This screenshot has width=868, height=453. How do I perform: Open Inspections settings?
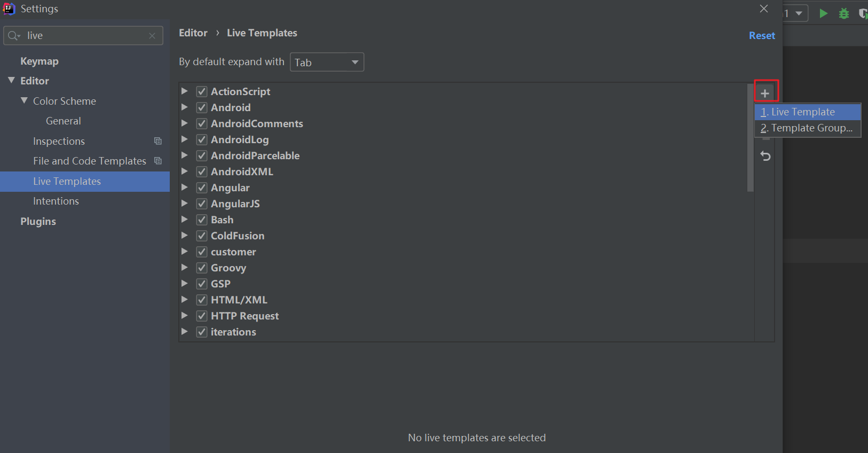(59, 142)
